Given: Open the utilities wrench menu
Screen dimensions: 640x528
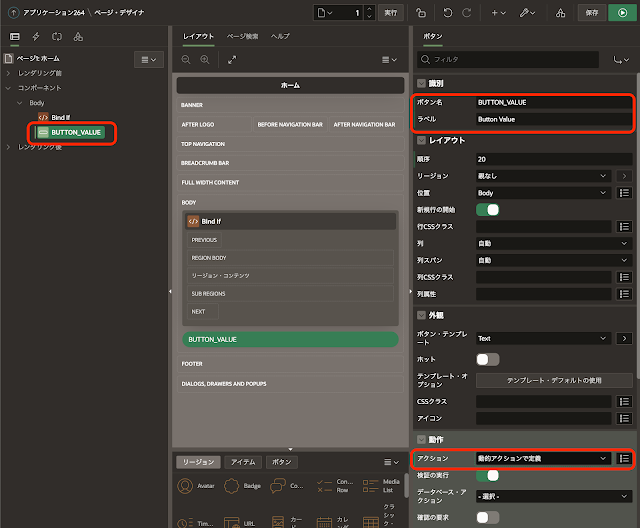Looking at the screenshot, I should click(x=527, y=13).
